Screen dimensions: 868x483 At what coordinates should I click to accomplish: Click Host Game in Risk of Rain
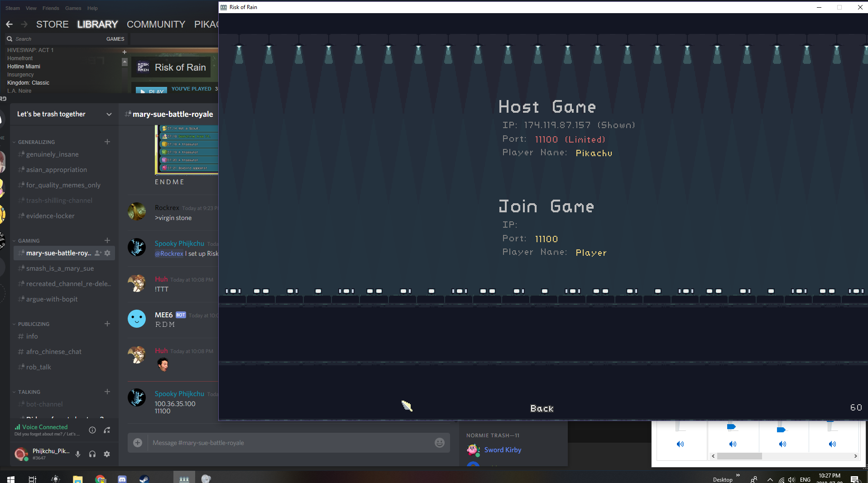point(547,107)
